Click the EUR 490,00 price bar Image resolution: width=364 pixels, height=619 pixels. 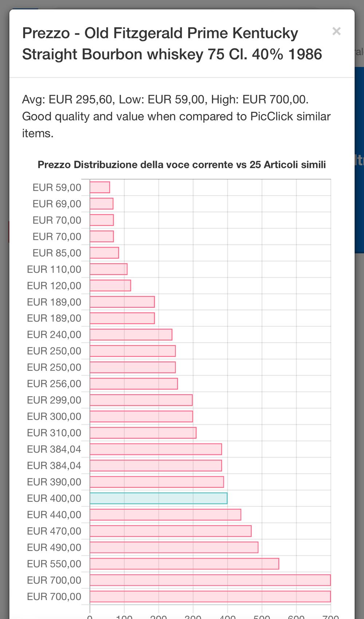pyautogui.click(x=174, y=547)
